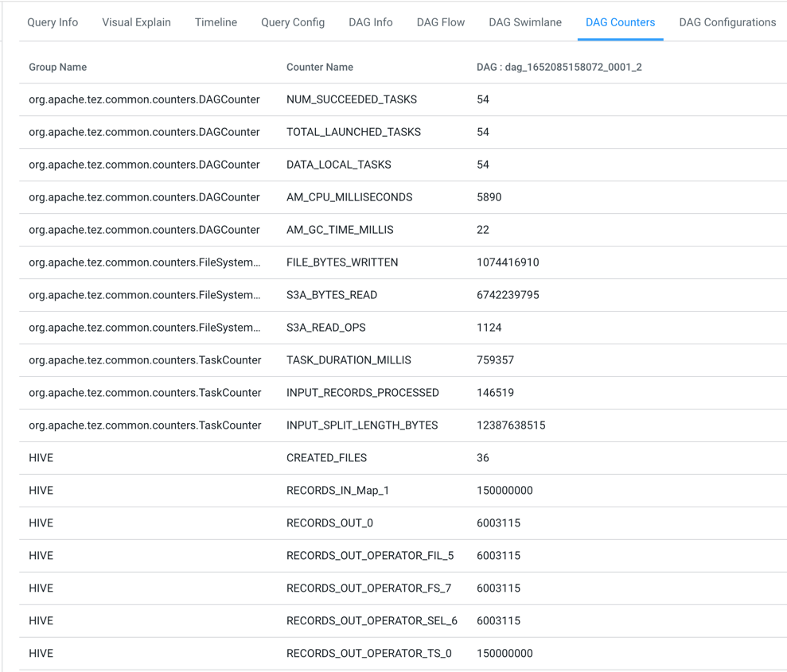Viewport: 787px width, 672px height.
Task: Select the DAG Info tab
Action: [x=370, y=22]
